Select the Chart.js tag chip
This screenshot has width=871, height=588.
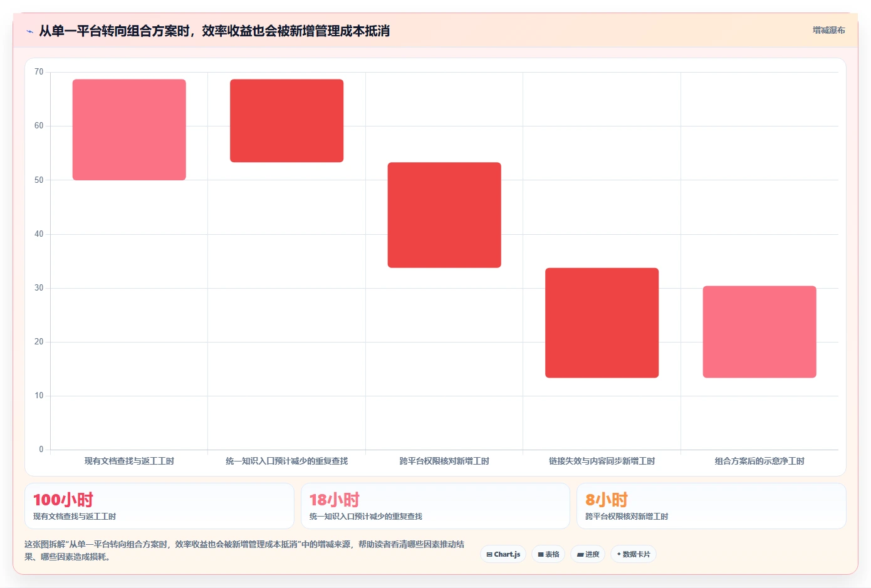click(503, 554)
